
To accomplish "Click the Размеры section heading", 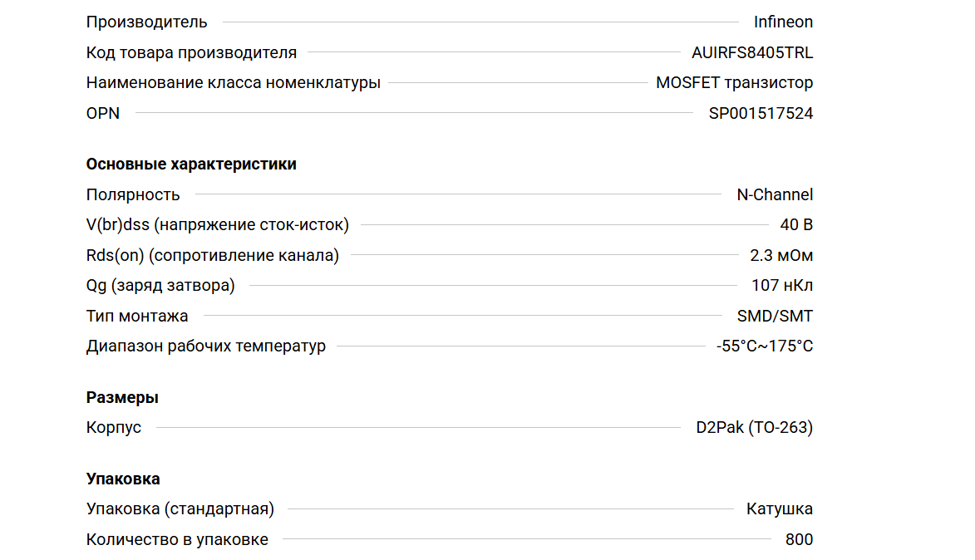I will [122, 398].
